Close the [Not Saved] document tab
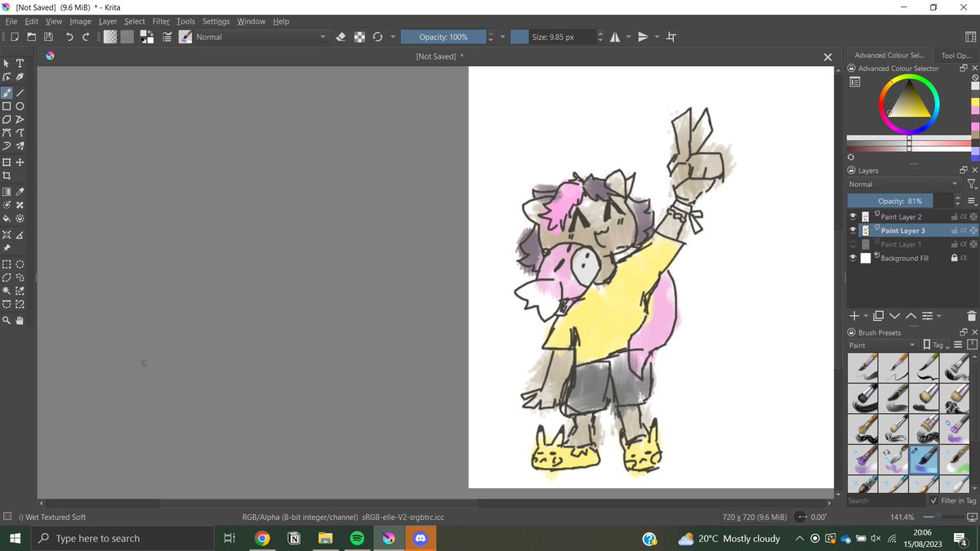Screen dimensions: 980x551 827,56
